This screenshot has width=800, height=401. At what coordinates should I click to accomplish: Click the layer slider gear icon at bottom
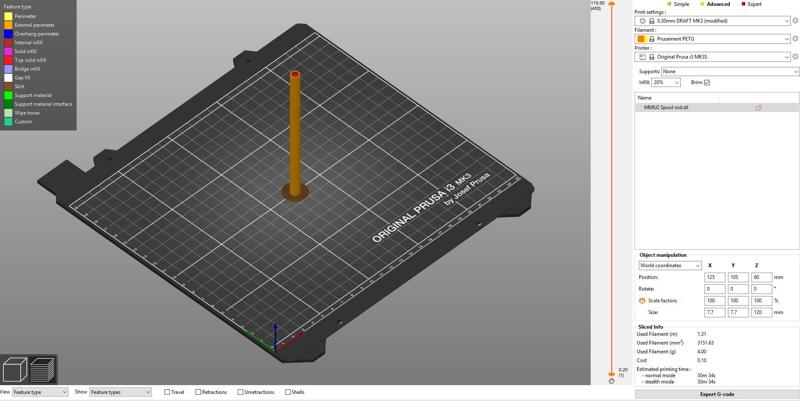click(611, 381)
